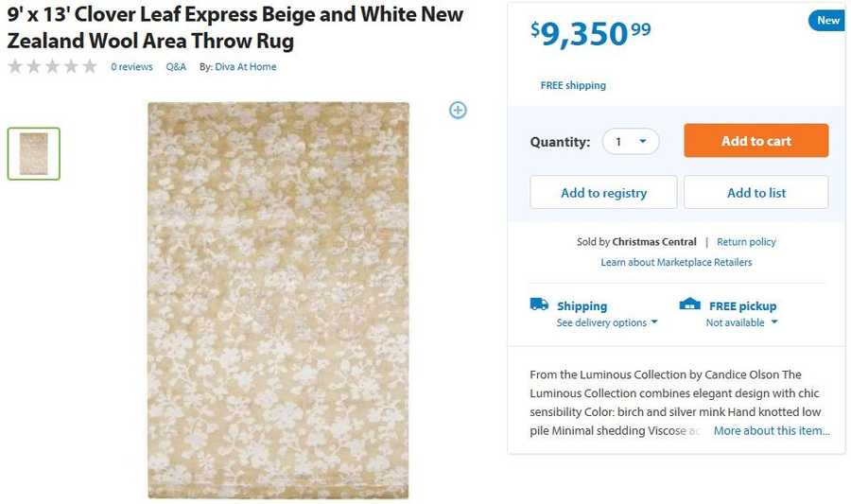Open the 0 reviews link
Image resolution: width=851 pixels, height=504 pixels.
[131, 67]
